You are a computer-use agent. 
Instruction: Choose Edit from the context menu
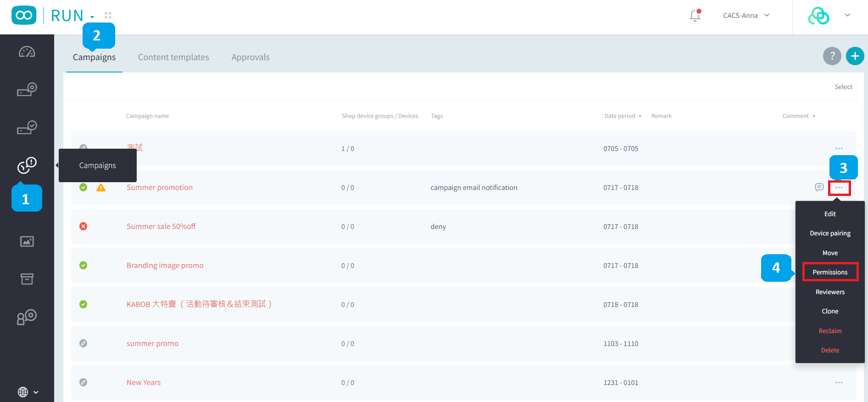tap(830, 214)
